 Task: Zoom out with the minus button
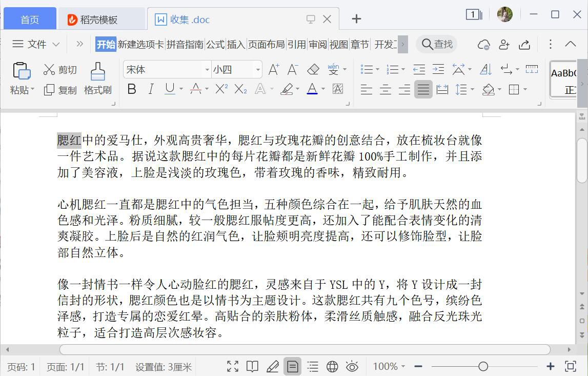pyautogui.click(x=418, y=366)
